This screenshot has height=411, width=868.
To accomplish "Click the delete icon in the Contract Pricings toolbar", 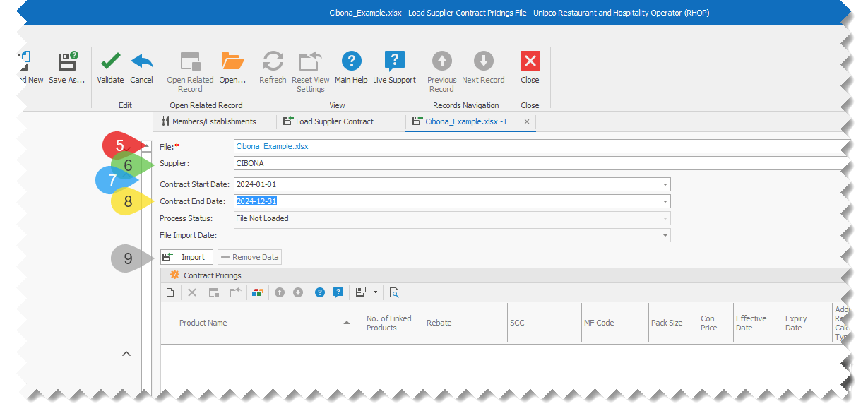I will click(x=191, y=292).
